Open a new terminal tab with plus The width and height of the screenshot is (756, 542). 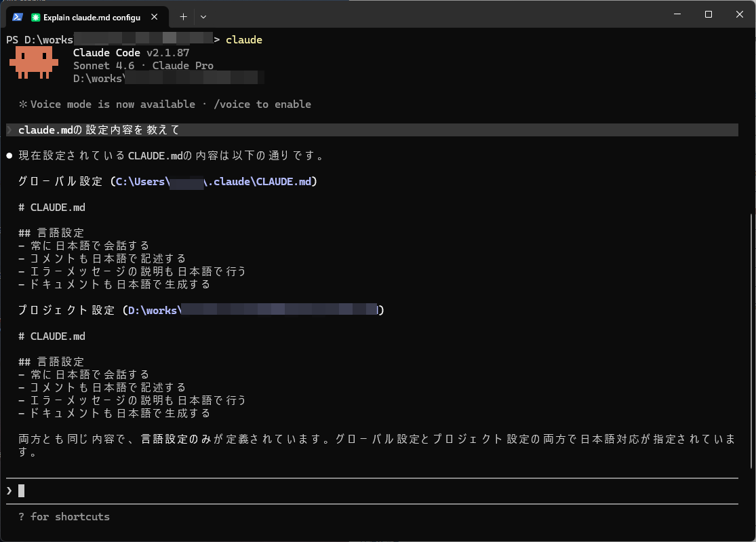[x=183, y=16]
